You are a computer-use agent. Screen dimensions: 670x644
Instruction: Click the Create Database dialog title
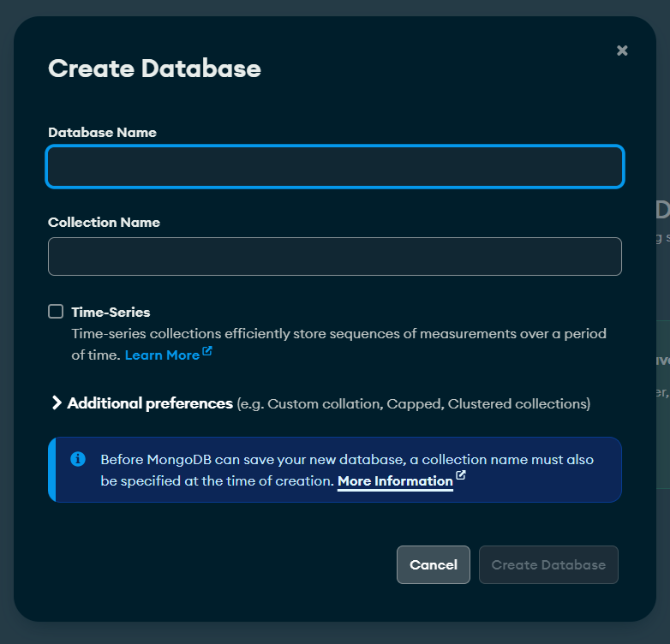coord(154,69)
